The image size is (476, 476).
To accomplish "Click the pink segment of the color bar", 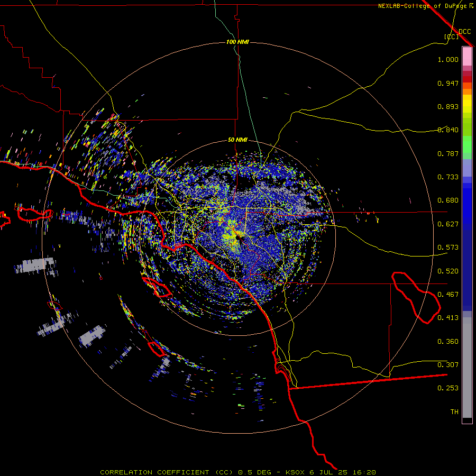I will (467, 56).
